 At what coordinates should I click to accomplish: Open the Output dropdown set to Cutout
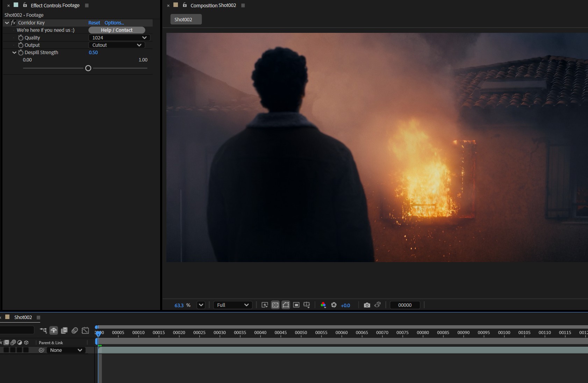(x=116, y=45)
